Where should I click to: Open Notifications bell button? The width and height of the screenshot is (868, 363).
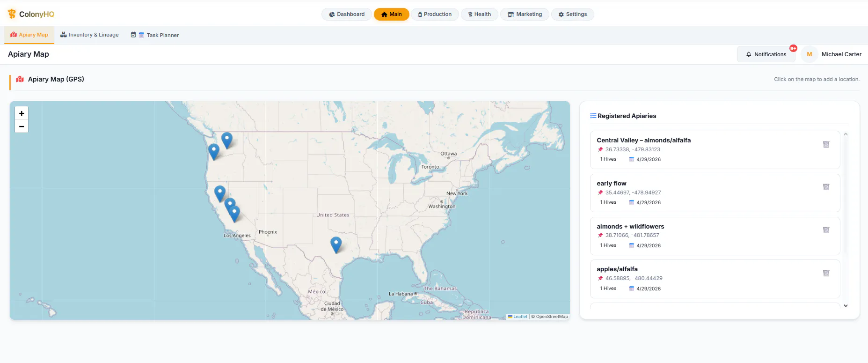click(x=766, y=54)
